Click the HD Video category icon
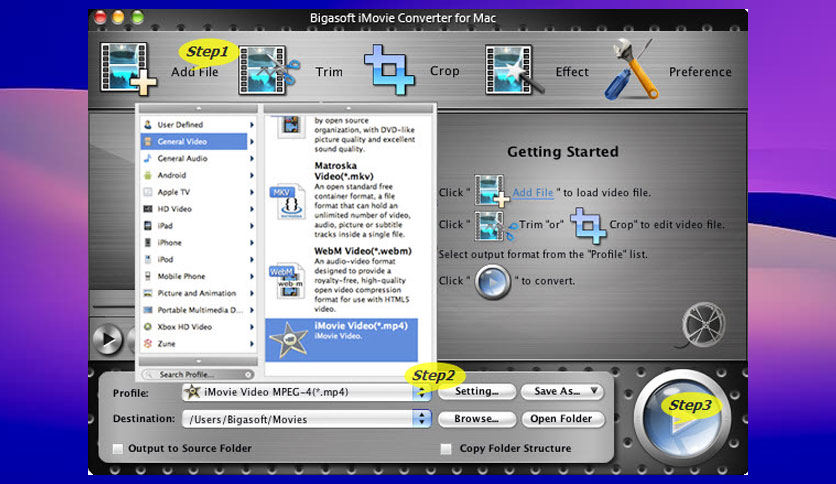 pos(148,209)
